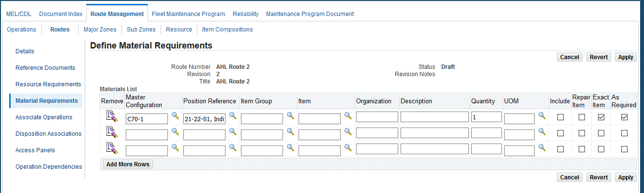Screen dimensions: 644x193
Task: Go to Resource Requirements page
Action: (x=48, y=84)
